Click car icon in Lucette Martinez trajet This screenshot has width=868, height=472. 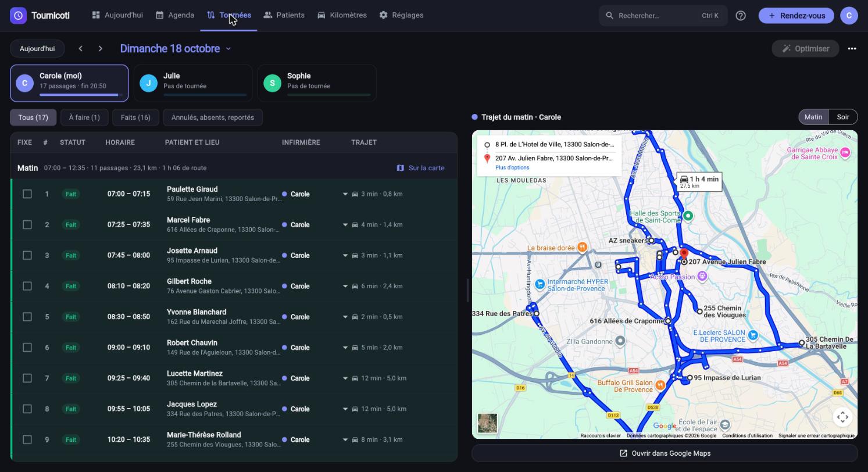coord(355,378)
